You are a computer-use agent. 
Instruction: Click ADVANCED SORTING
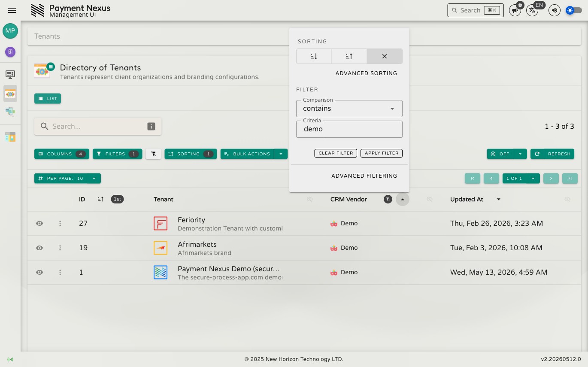pos(366,73)
